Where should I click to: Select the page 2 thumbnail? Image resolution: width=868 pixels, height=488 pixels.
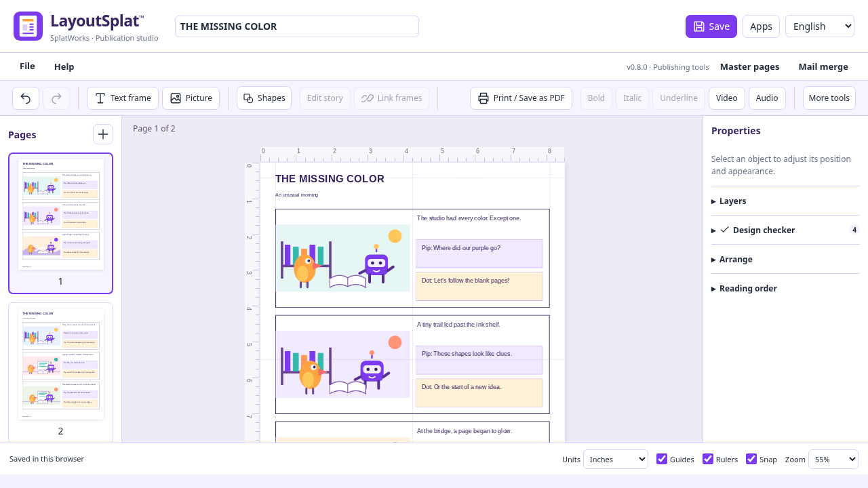(60, 371)
